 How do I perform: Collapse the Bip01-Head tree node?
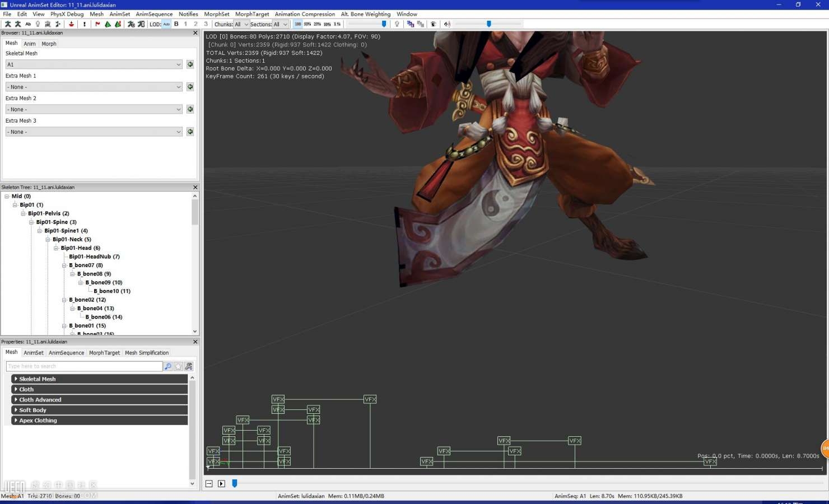56,248
